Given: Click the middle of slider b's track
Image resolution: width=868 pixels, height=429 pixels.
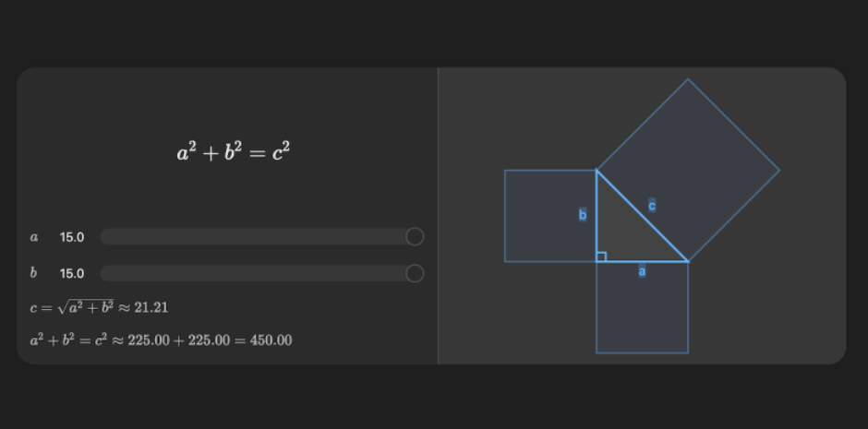Looking at the screenshot, I should tap(257, 273).
